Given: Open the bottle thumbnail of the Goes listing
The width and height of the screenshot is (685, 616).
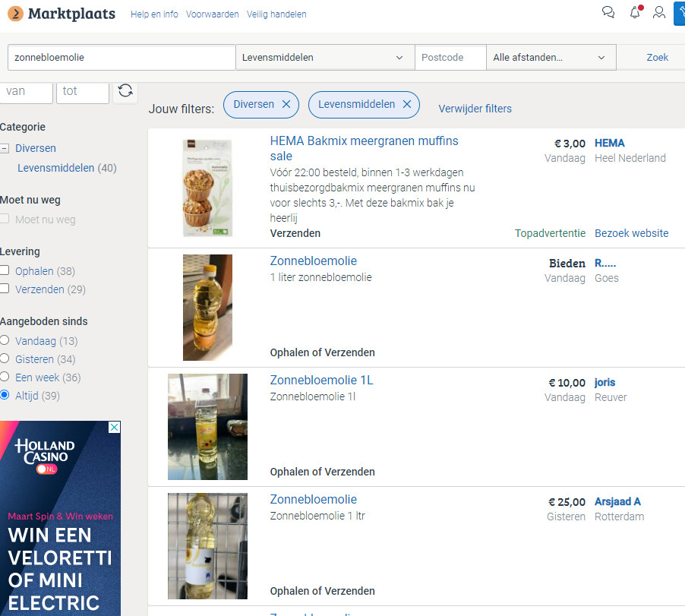Looking at the screenshot, I should click(x=207, y=308).
